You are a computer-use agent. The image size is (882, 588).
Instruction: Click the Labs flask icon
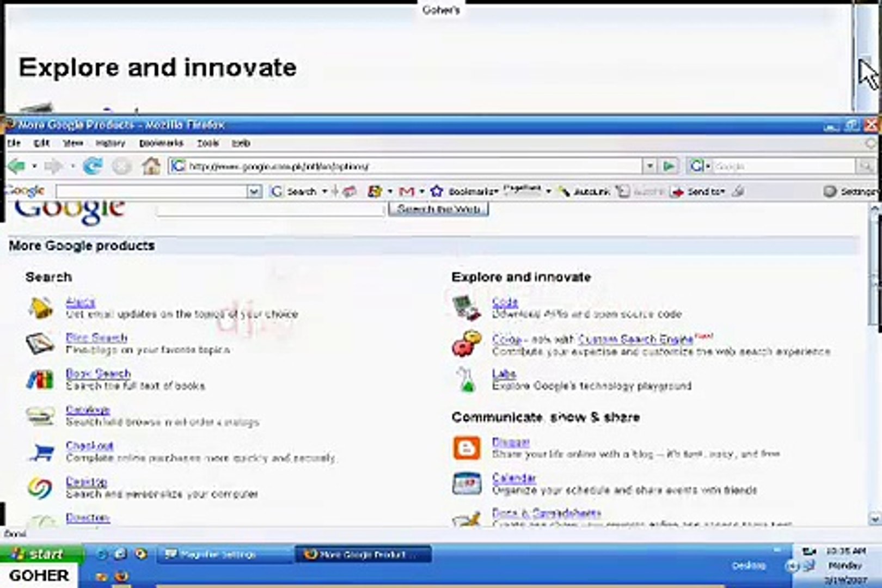[466, 379]
